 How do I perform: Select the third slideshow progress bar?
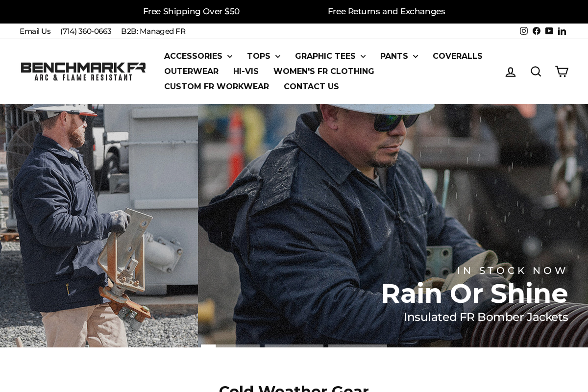coord(358,346)
